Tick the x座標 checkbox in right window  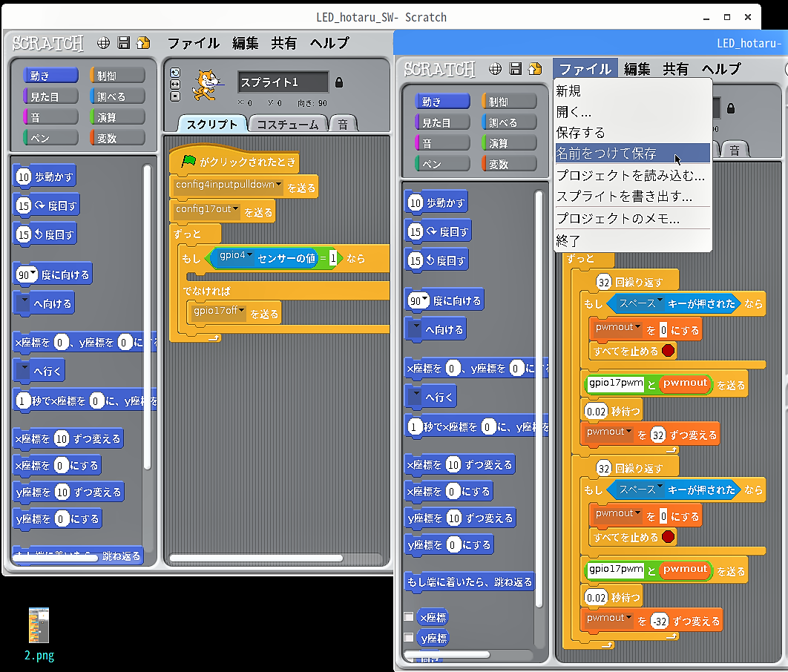click(409, 617)
